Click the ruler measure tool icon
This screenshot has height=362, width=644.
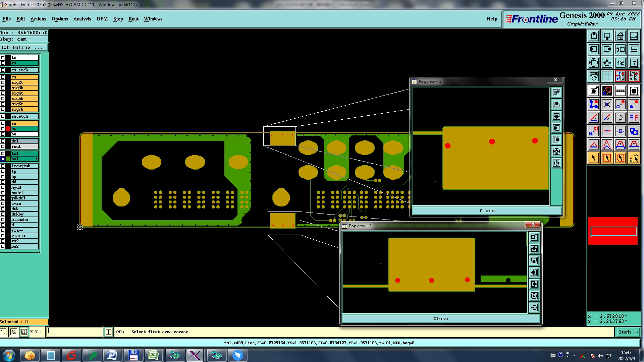tap(620, 91)
